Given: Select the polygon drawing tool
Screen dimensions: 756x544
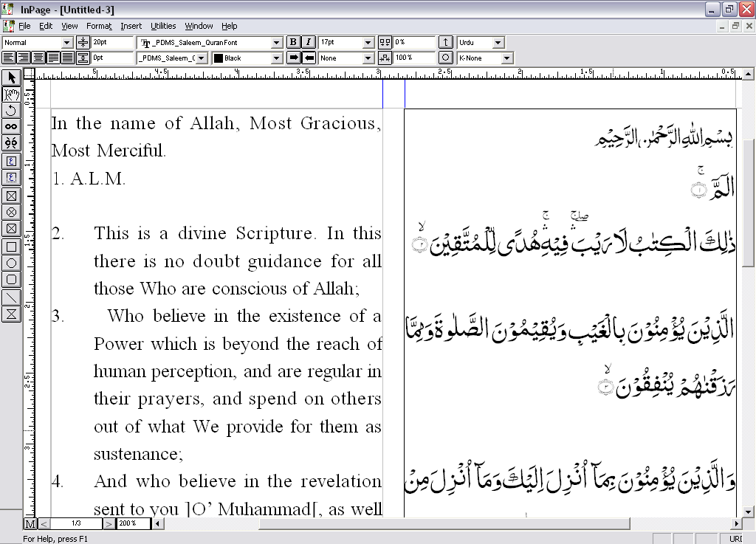Looking at the screenshot, I should [12, 264].
